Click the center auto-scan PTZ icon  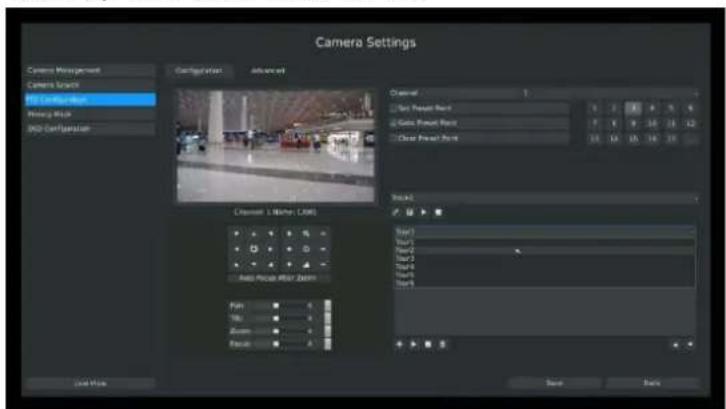[254, 249]
